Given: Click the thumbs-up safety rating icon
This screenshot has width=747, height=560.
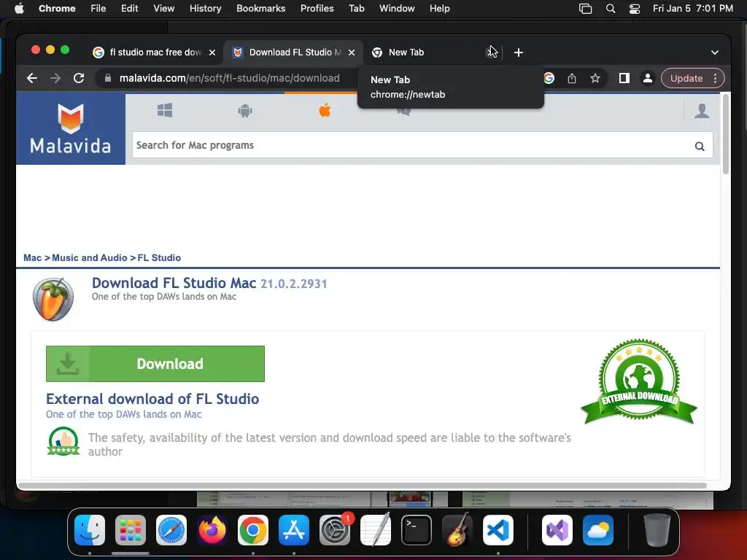Looking at the screenshot, I should tap(63, 441).
